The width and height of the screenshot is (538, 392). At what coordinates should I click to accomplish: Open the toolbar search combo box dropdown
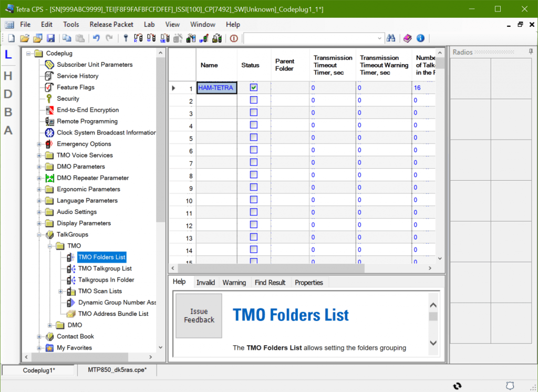380,38
